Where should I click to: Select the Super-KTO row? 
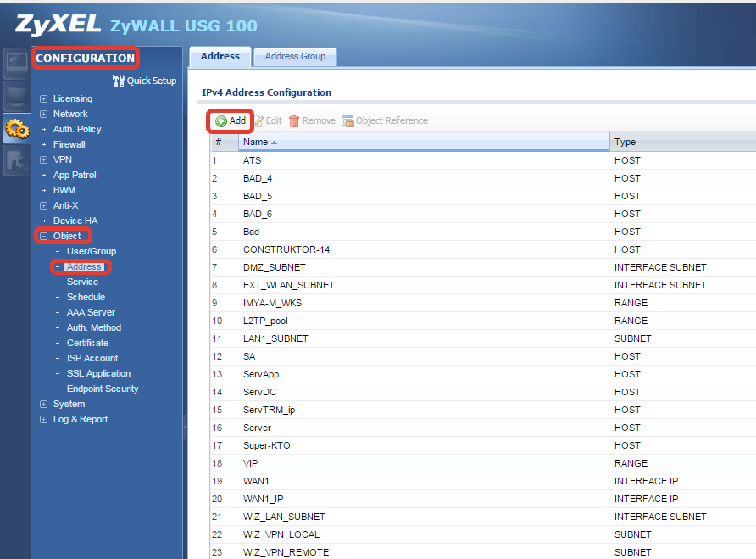pos(483,445)
